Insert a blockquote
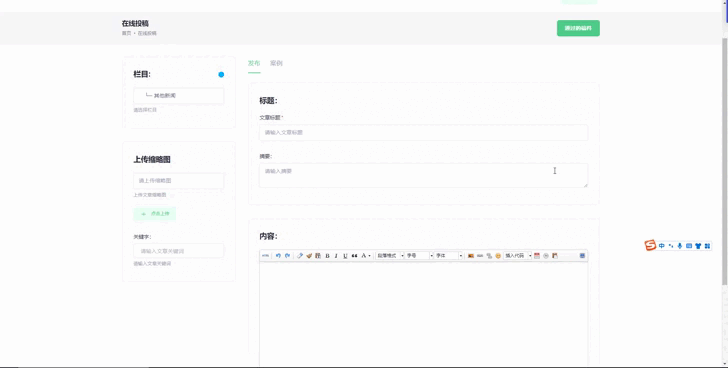 click(354, 256)
